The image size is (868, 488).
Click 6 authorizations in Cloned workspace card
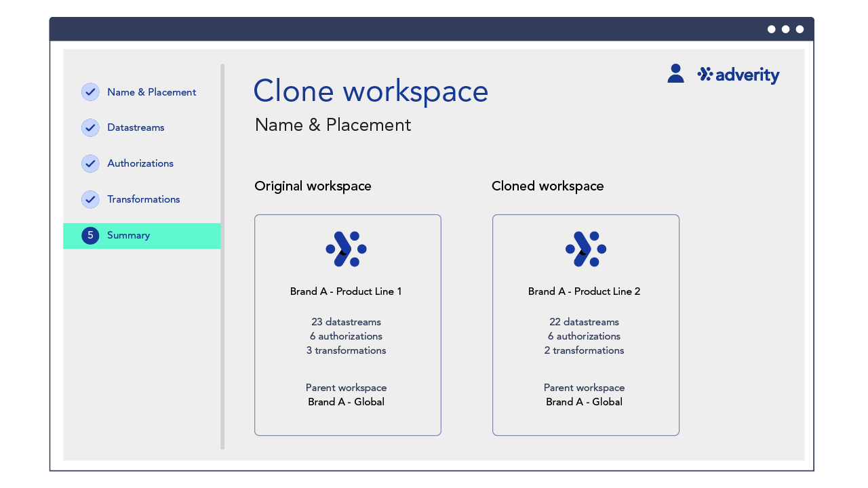pyautogui.click(x=585, y=336)
